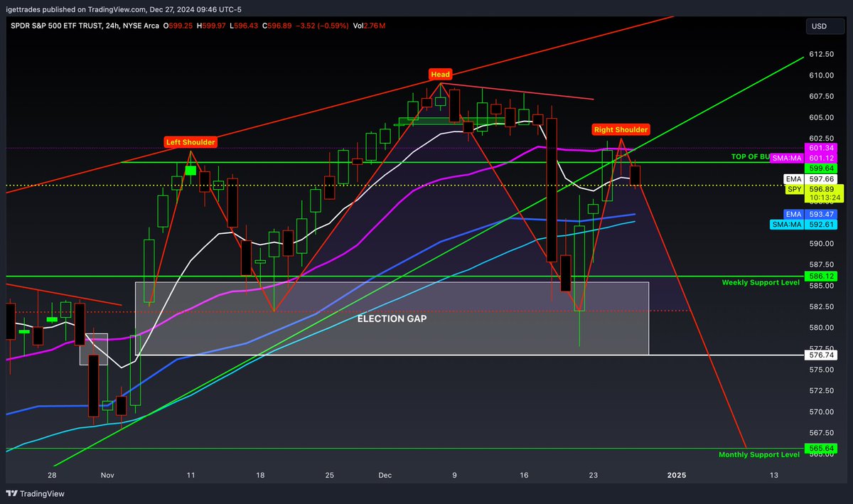Click the 'Weekly Support Level' label

click(x=761, y=283)
